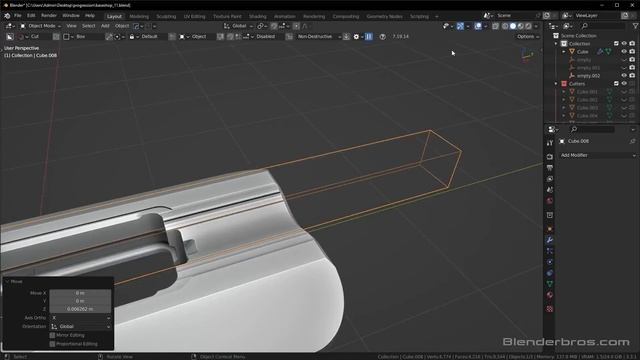
Task: Click the Move Z value field
Action: tap(80, 309)
